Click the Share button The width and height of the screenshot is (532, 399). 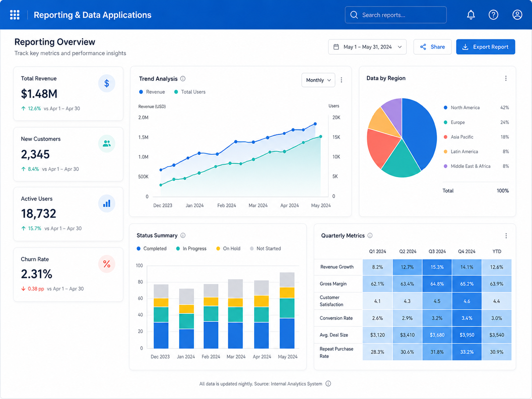coord(432,47)
